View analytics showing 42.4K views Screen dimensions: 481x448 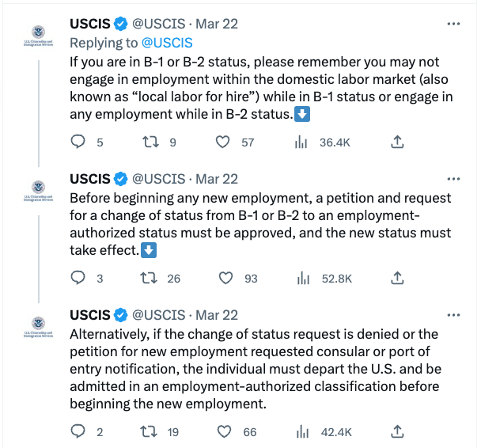tap(301, 431)
